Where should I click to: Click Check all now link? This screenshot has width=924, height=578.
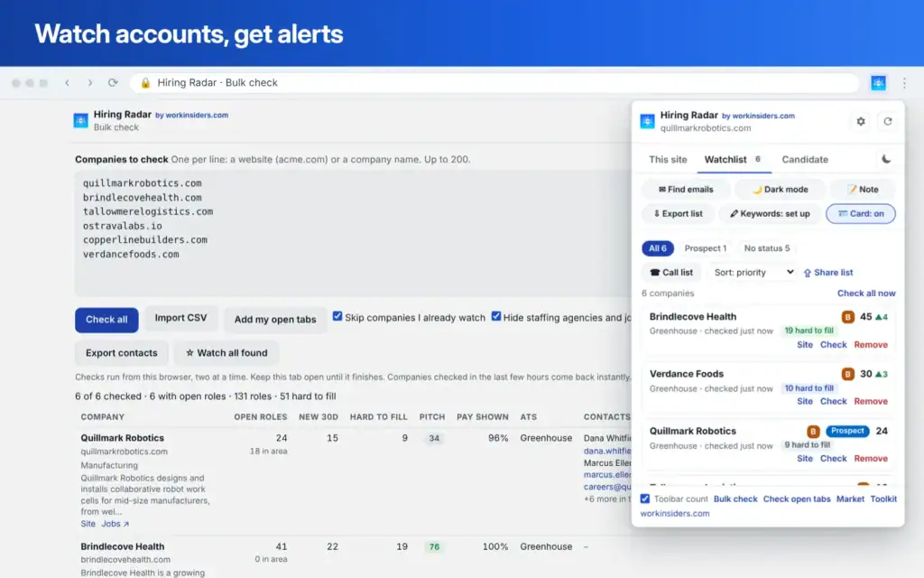(866, 294)
